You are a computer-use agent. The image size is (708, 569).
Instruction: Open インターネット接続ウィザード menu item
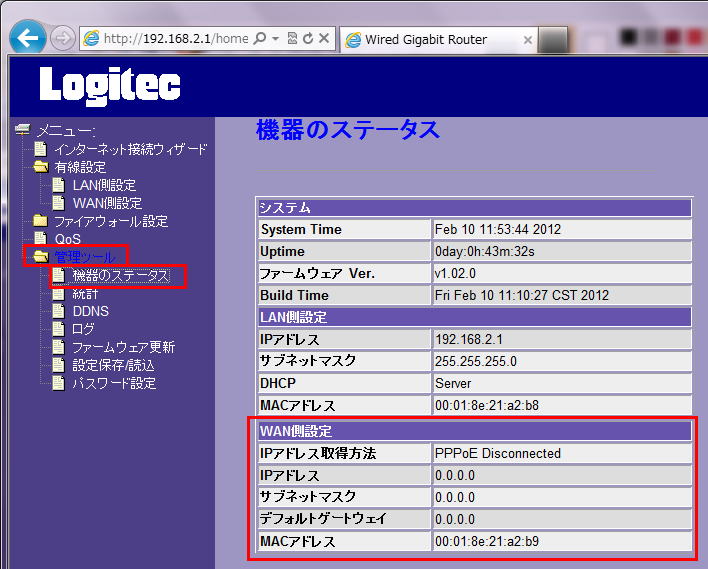(x=130, y=149)
